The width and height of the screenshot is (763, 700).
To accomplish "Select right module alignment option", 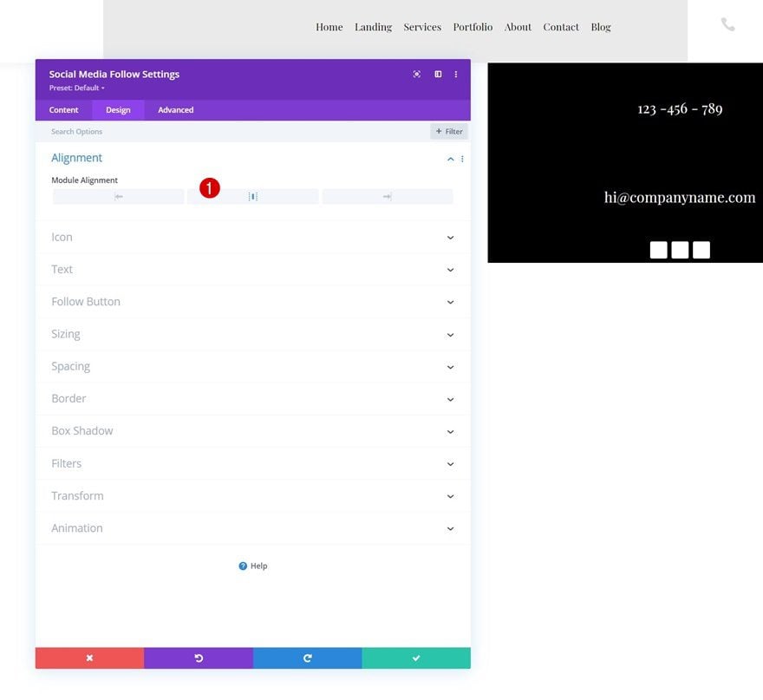I will pyautogui.click(x=388, y=197).
